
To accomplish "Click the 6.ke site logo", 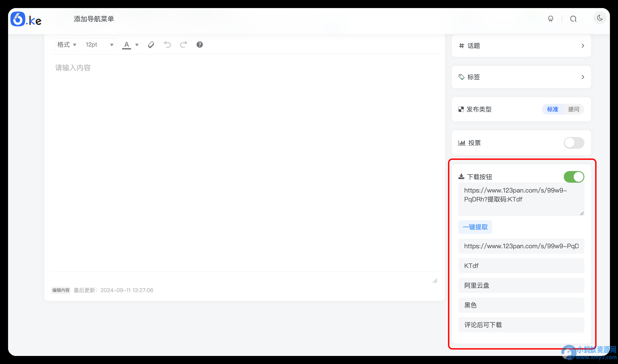I will pyautogui.click(x=26, y=19).
